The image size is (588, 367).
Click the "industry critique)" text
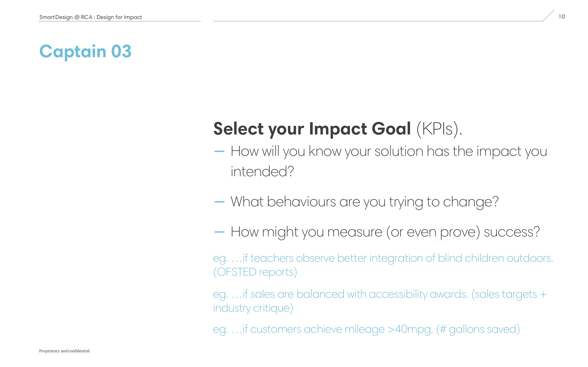(253, 308)
